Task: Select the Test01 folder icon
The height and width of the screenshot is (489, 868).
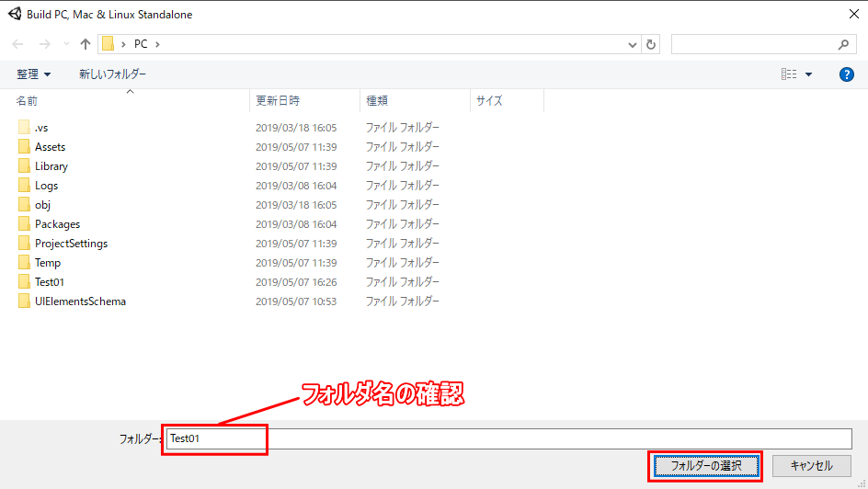Action: pyautogui.click(x=24, y=282)
